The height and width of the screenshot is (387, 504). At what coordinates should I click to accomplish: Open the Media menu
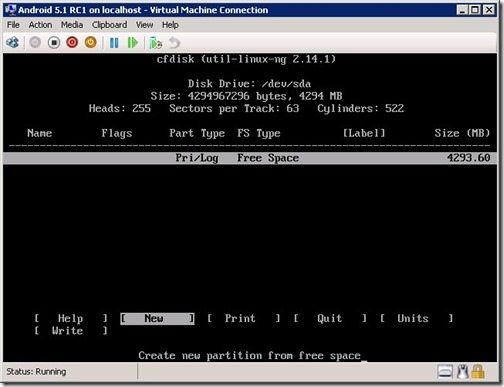point(72,25)
